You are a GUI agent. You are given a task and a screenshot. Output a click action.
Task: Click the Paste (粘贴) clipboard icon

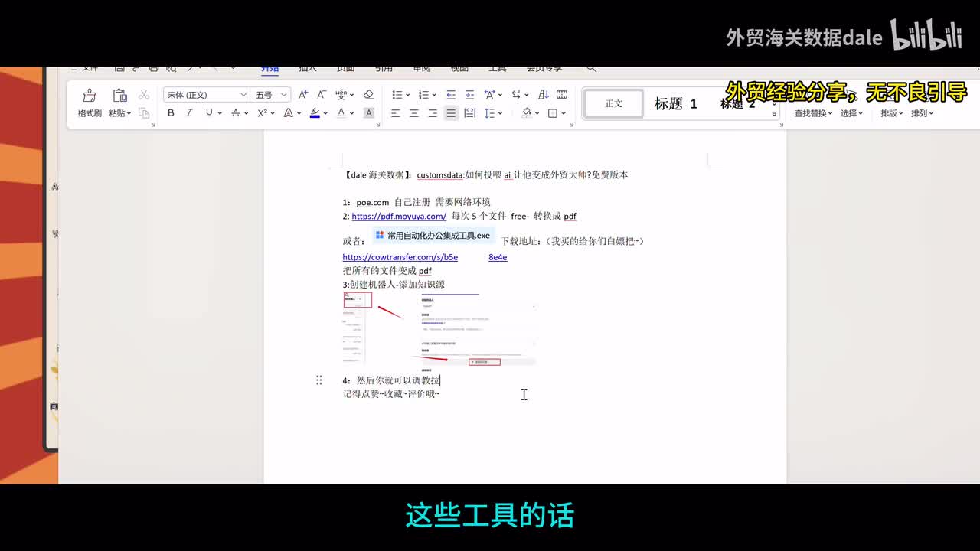pos(119,96)
